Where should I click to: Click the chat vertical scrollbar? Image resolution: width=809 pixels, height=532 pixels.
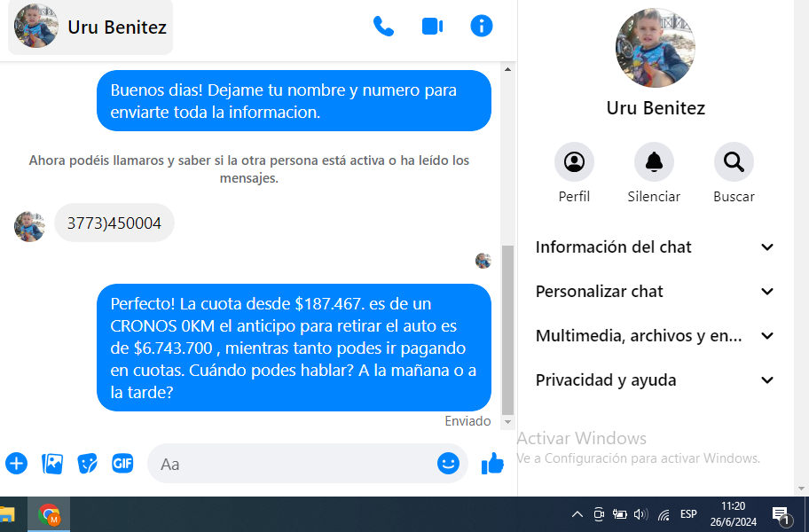[508, 328]
